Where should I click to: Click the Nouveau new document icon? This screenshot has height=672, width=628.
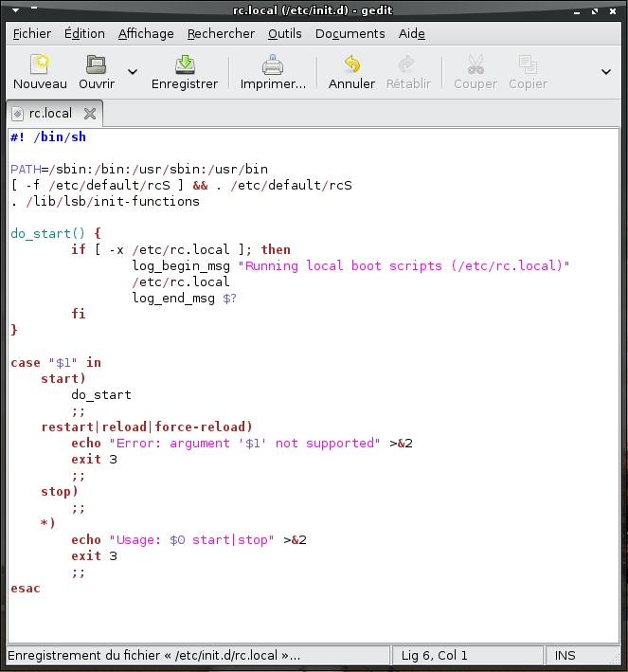click(x=40, y=65)
